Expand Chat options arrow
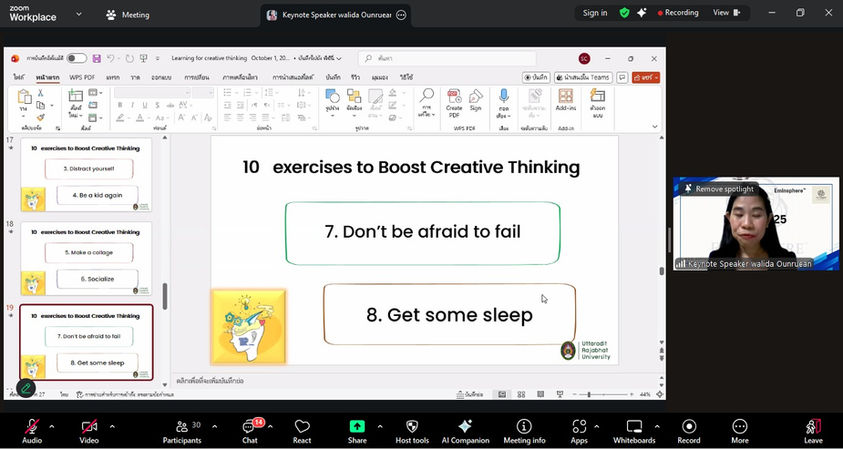Image resolution: width=843 pixels, height=449 pixels. pyautogui.click(x=270, y=427)
